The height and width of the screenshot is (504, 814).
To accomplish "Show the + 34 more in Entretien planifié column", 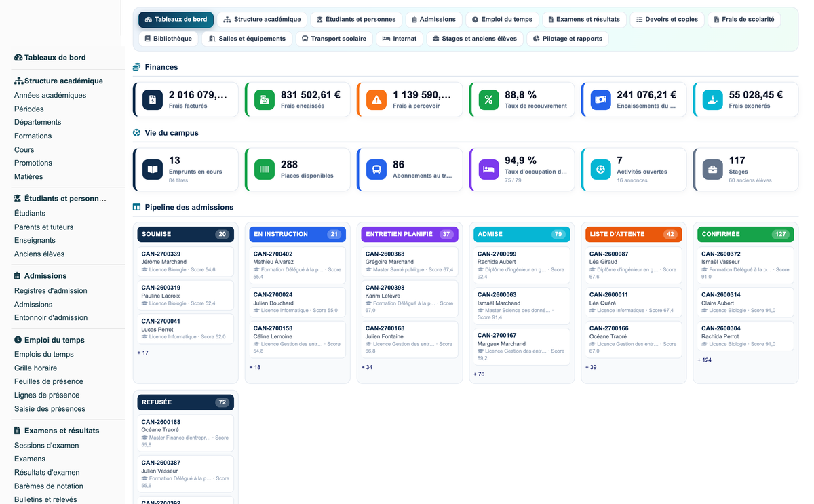I will pos(367,367).
